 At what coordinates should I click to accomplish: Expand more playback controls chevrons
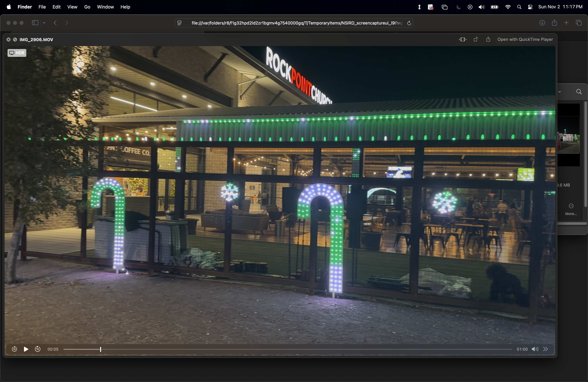click(546, 349)
